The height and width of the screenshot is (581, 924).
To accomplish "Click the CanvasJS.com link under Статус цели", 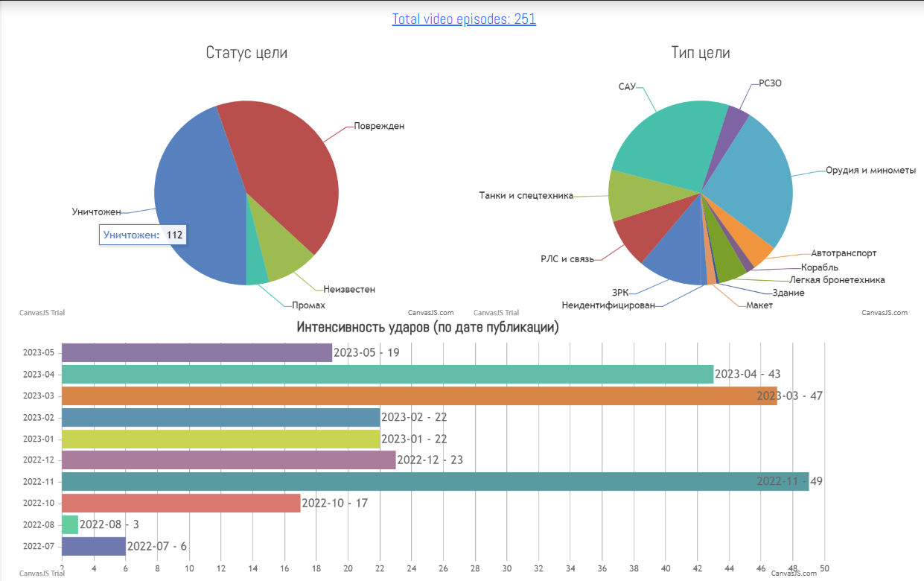I will coord(431,313).
